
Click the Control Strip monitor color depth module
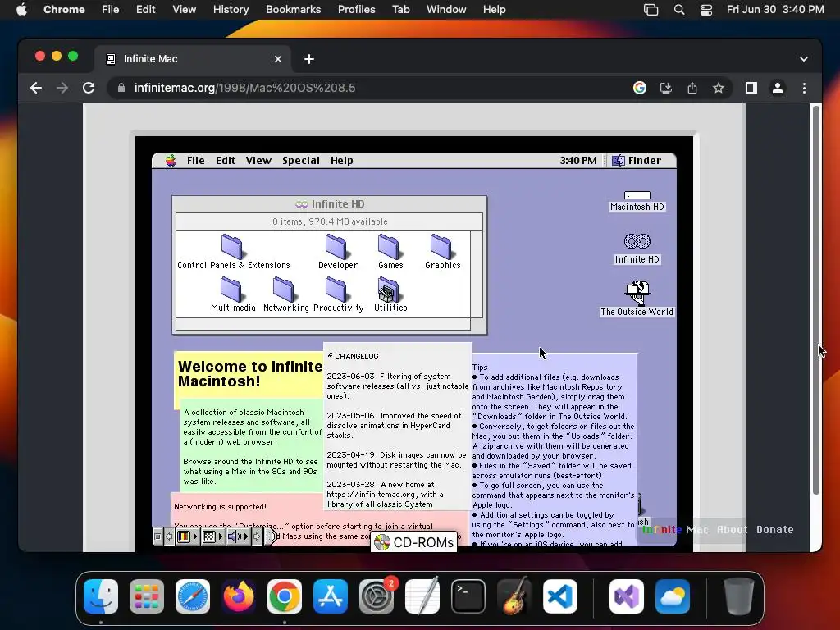pyautogui.click(x=183, y=536)
